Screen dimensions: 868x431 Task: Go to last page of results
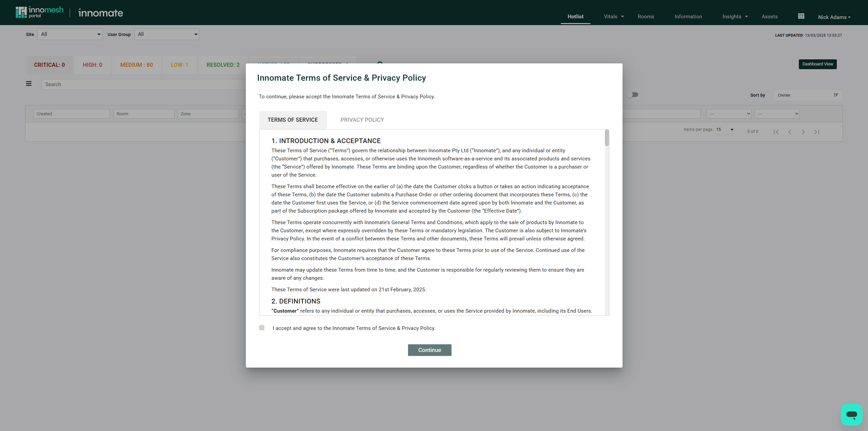pos(817,132)
